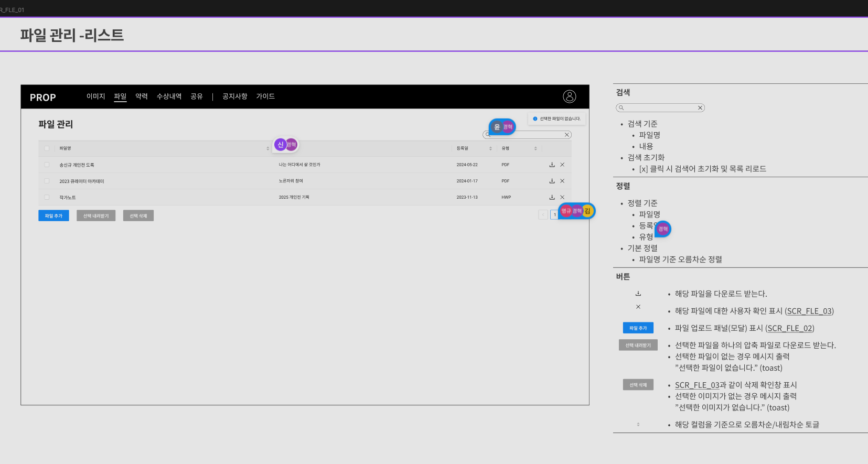
Task: Click the 검색 초기화 bullet text
Action: [646, 157]
